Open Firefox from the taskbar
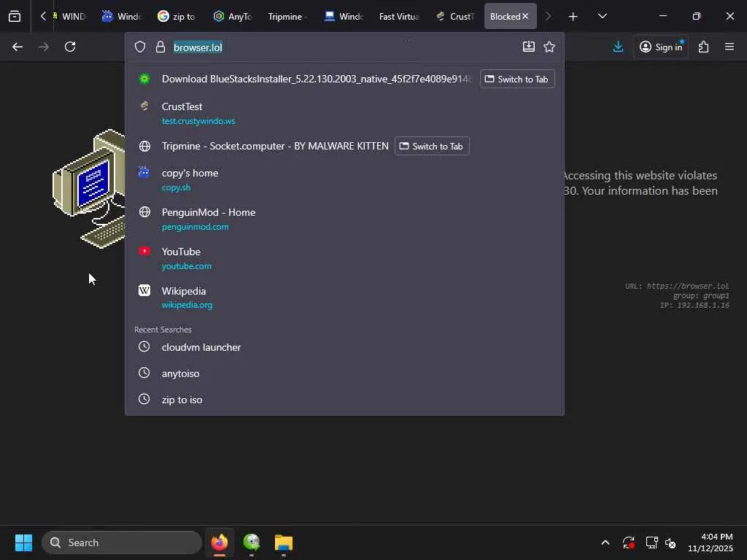 [220, 542]
